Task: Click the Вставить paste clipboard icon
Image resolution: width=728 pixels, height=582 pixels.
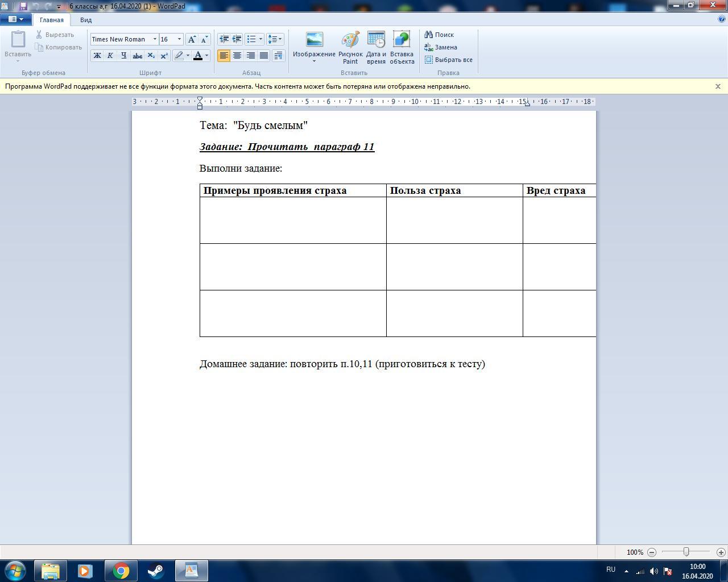Action: [18, 40]
